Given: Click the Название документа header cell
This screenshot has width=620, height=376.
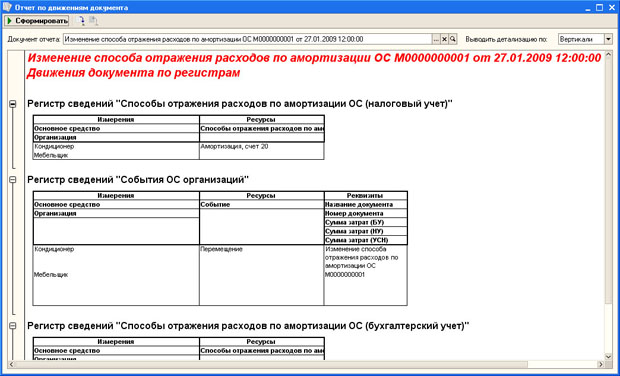Looking at the screenshot, I should pos(366,205).
